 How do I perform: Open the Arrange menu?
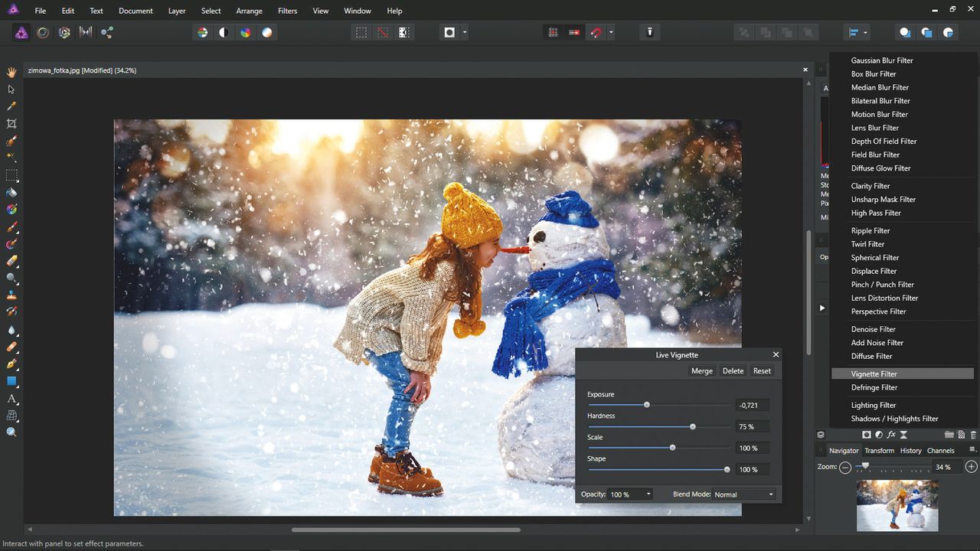(249, 11)
